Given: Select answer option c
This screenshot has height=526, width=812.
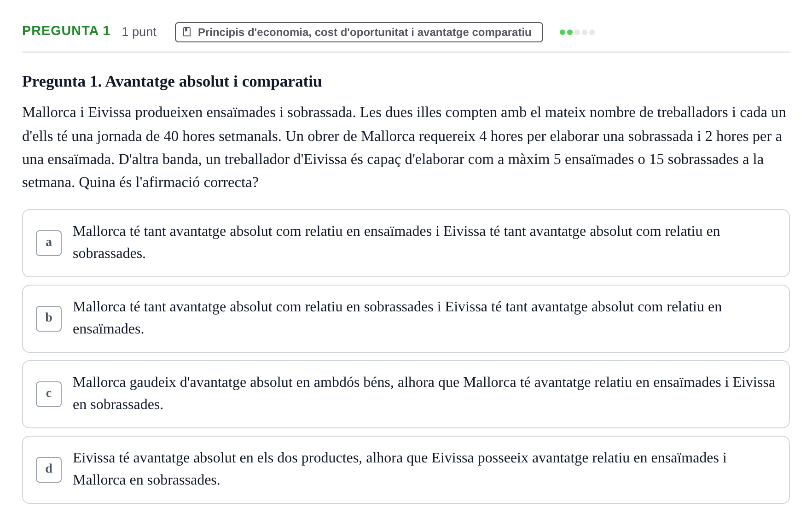Looking at the screenshot, I should [406, 394].
